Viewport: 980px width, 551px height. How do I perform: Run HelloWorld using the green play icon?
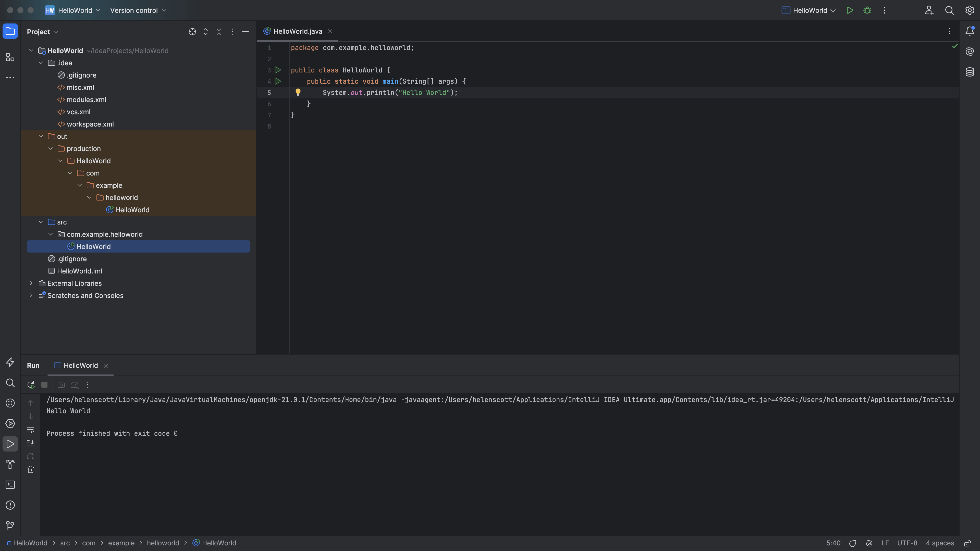850,10
